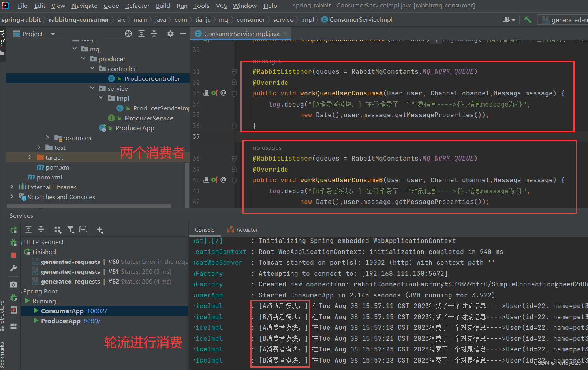The height and width of the screenshot is (370, 588).
Task: Click the camera thread dump icon in Services
Action: (13, 284)
